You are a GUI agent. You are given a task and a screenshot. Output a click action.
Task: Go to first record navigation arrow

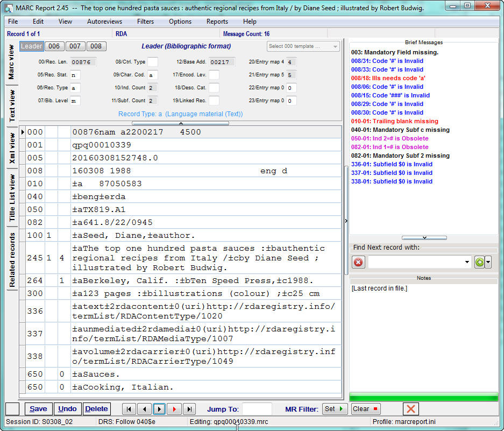pos(129,409)
